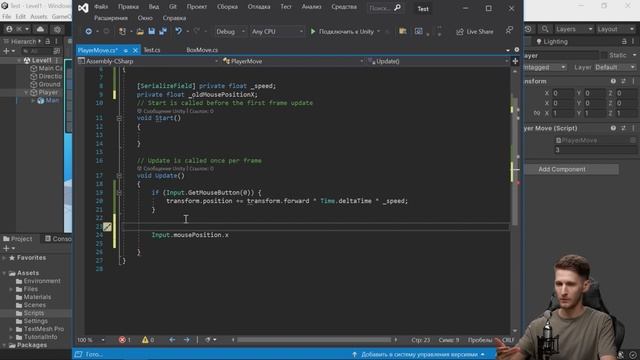Expand the Packages folder in Unity Project panel
640x360 pixels.
tap(4, 345)
